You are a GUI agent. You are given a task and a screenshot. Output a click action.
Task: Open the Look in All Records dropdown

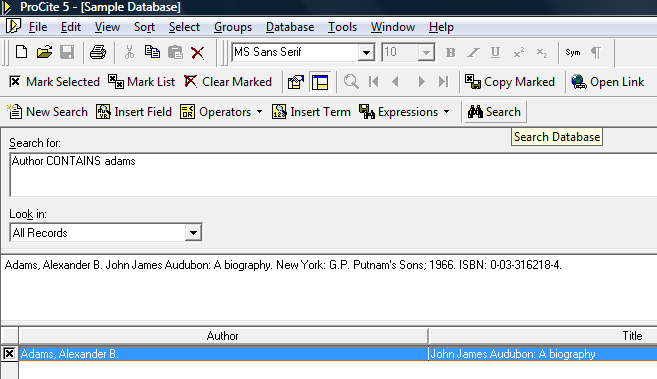pos(193,232)
